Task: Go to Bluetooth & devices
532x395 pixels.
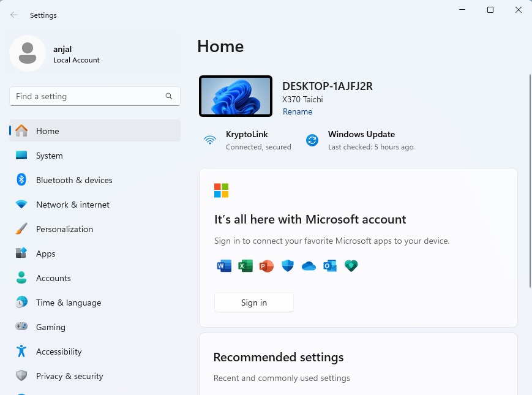Action: click(x=95, y=179)
